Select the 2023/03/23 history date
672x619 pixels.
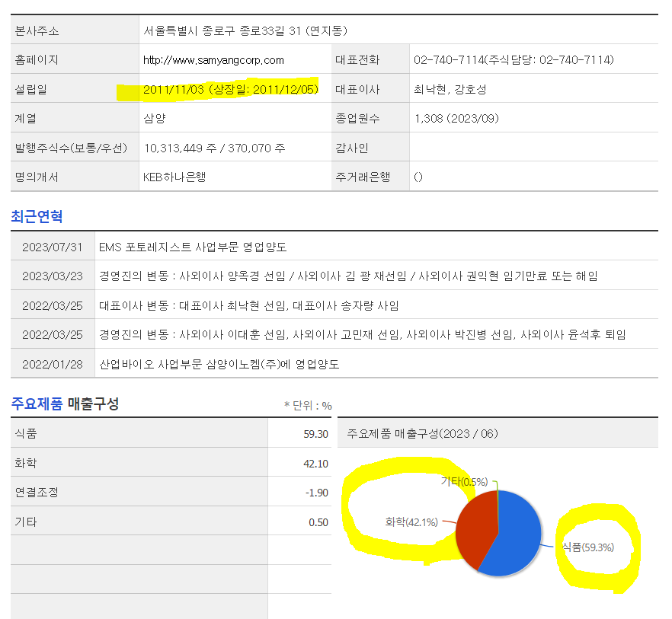[53, 276]
